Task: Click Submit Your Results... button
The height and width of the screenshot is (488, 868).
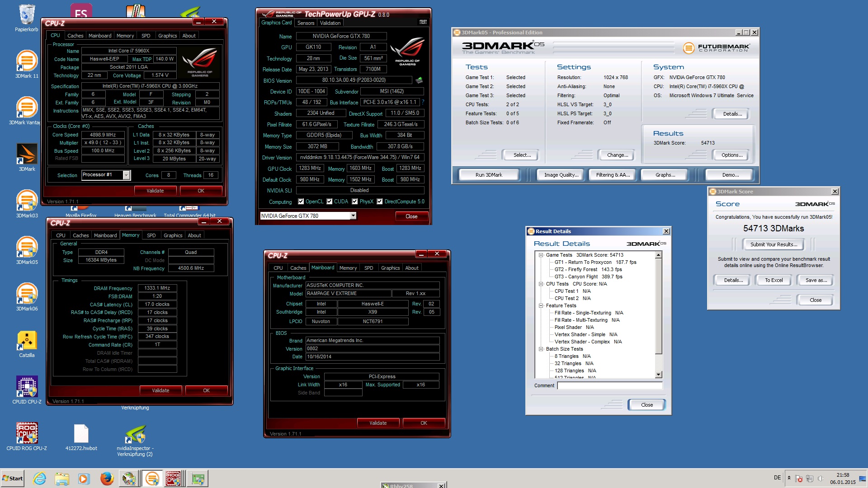Action: [774, 244]
